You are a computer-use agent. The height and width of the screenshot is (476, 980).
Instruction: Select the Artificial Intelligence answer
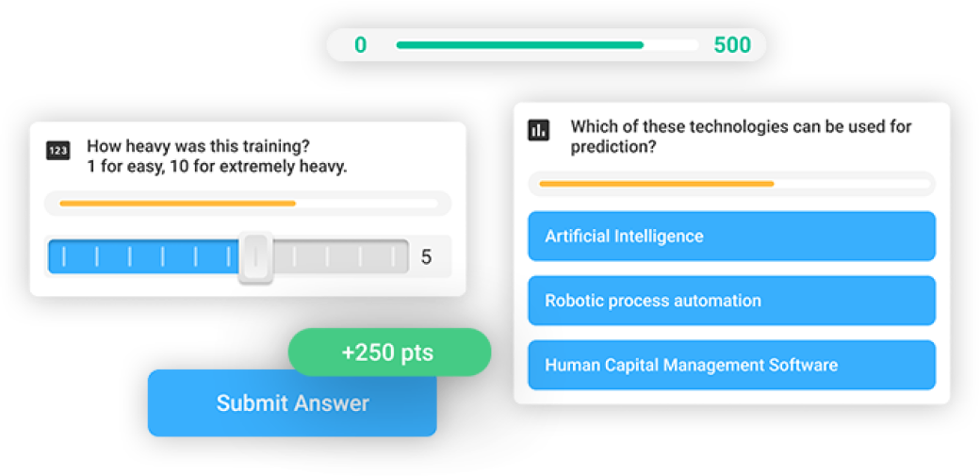tap(732, 236)
